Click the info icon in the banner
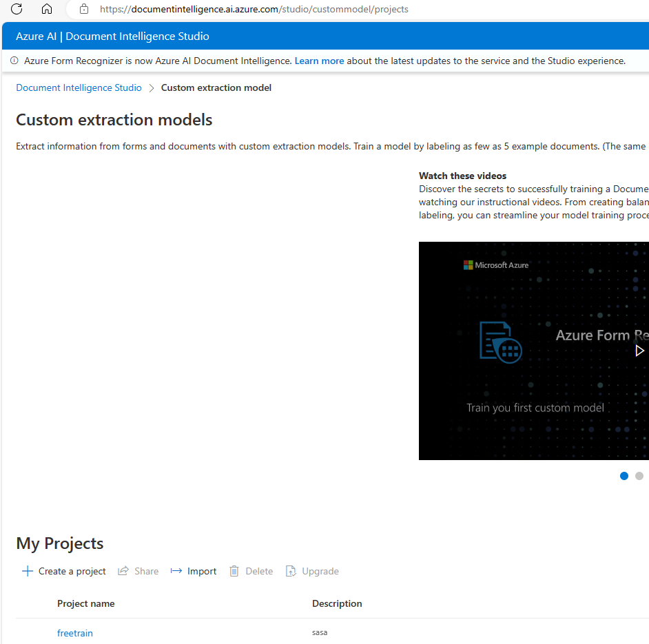Viewport: 649px width, 644px height. [14, 61]
